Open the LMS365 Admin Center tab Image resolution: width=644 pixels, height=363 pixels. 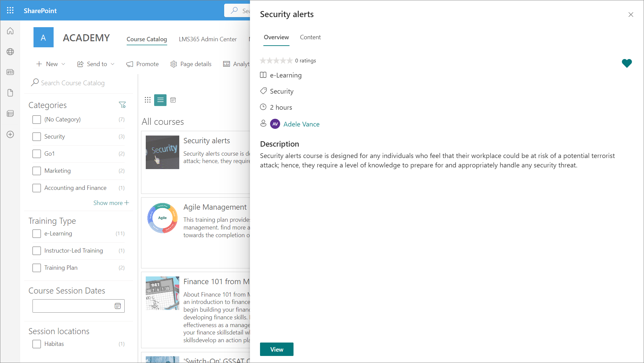(x=208, y=39)
